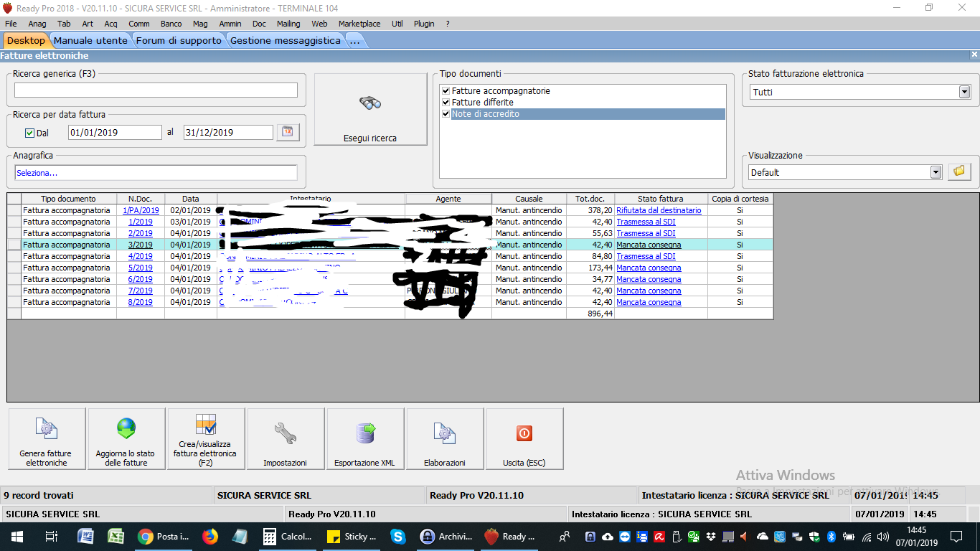980x551 pixels.
Task: Click the grand total 896,44
Action: click(590, 314)
